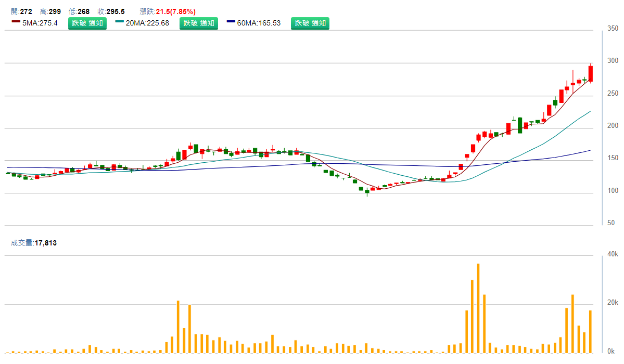Click the dark red 5MA legend swatch
The width and height of the screenshot is (624, 364).
[16, 21]
